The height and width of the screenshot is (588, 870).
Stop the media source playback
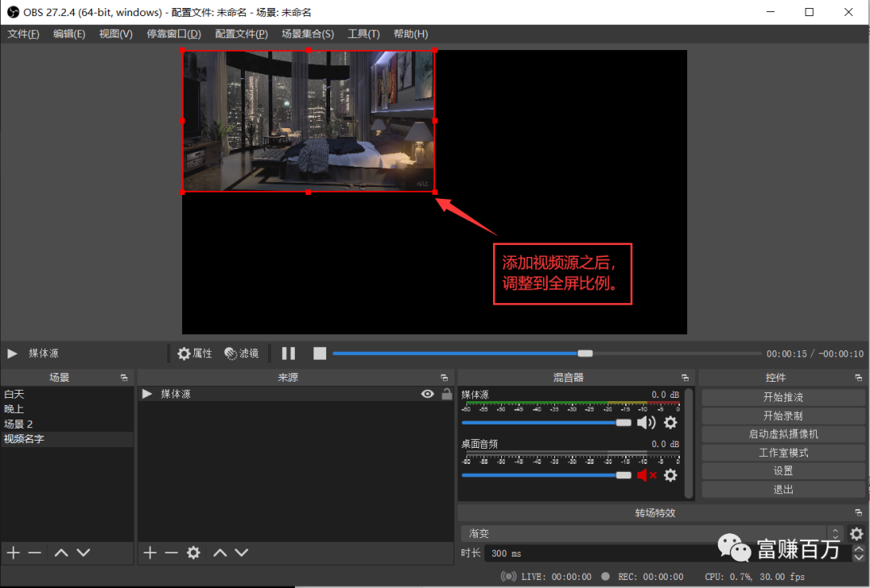point(320,354)
